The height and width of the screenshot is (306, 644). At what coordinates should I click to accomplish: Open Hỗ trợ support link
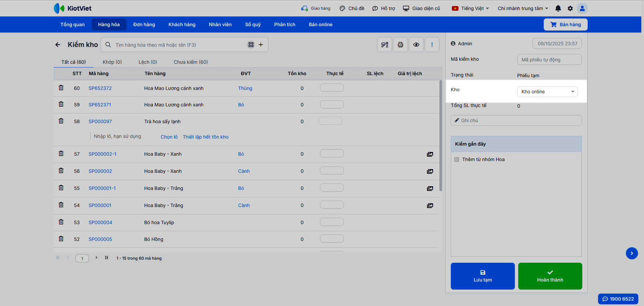click(x=384, y=8)
